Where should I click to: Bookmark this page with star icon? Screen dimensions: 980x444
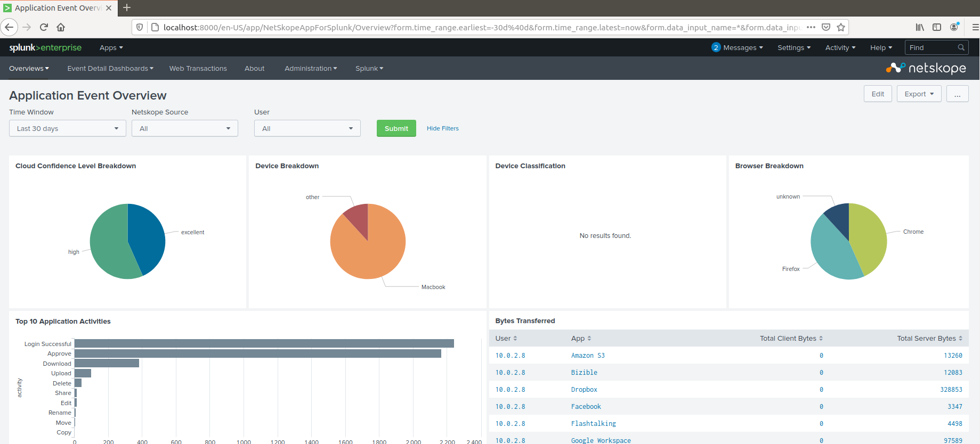click(x=841, y=27)
